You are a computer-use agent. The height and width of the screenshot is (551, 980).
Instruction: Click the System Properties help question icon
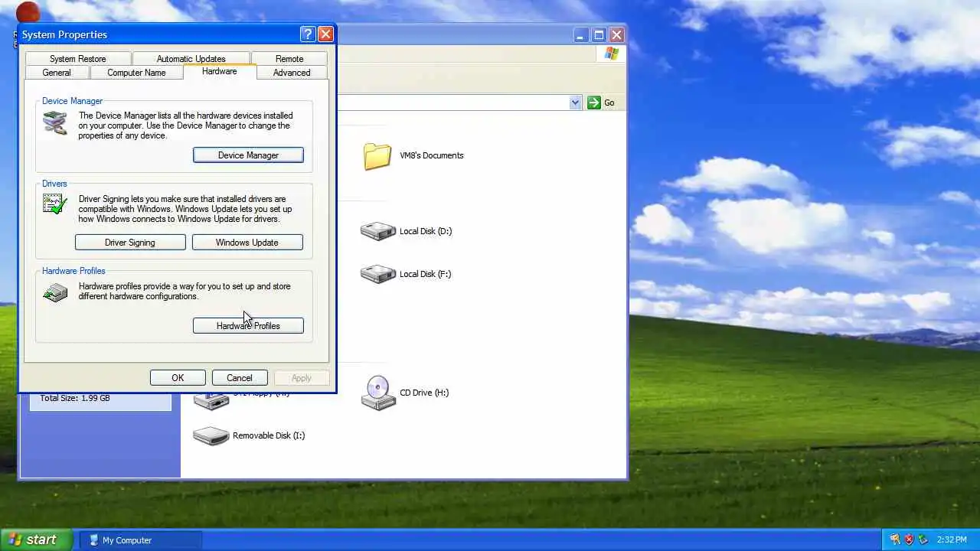click(308, 34)
